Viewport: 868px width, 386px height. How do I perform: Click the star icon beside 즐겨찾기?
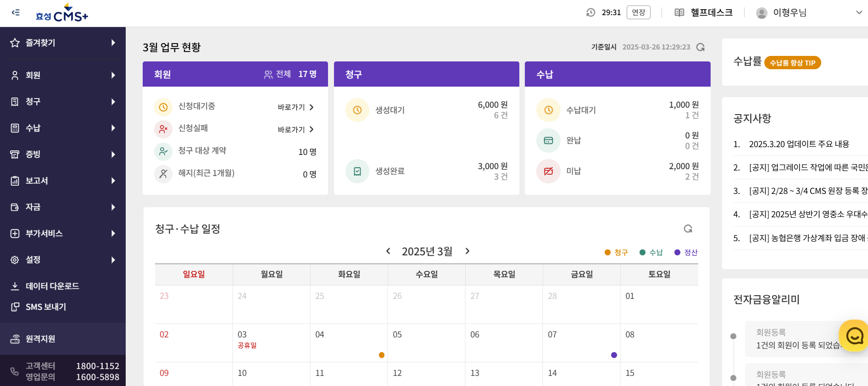(15, 43)
